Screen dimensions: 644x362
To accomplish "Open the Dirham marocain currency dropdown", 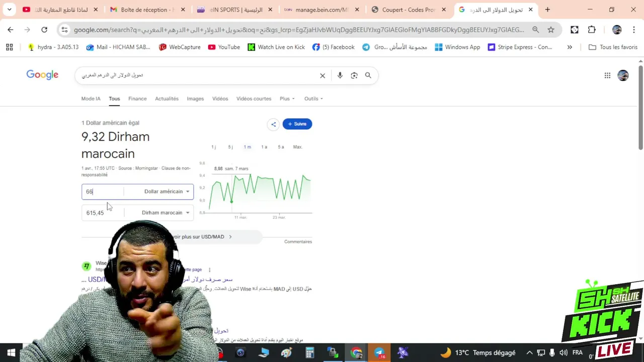I will coord(166,213).
